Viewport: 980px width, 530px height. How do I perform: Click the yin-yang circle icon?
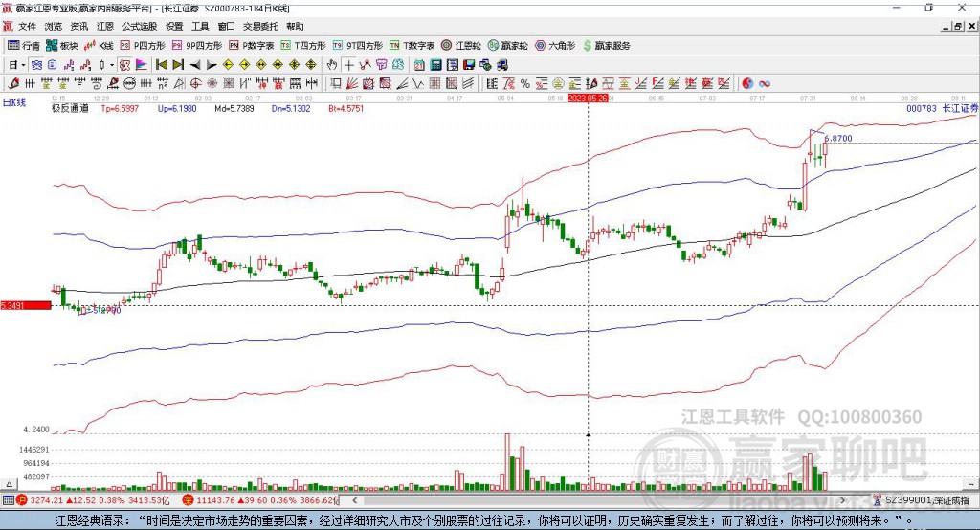point(746,84)
